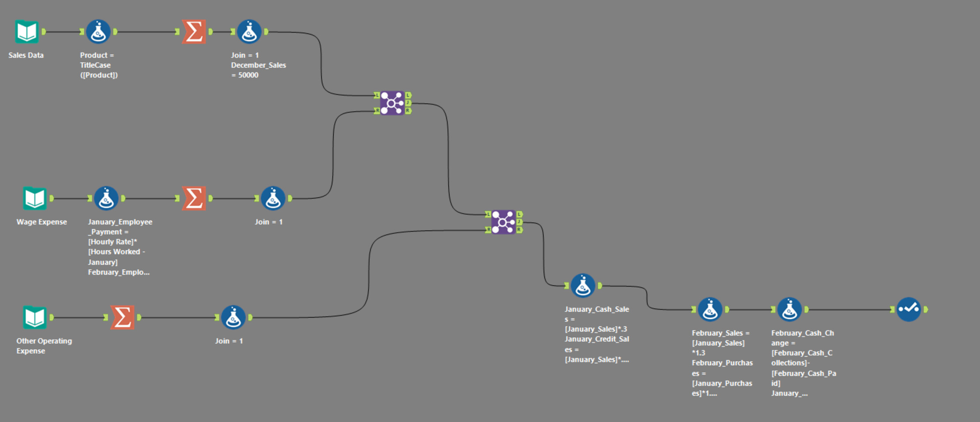This screenshot has height=422, width=980.
Task: Select the Sales Data input tool
Action: 26,32
